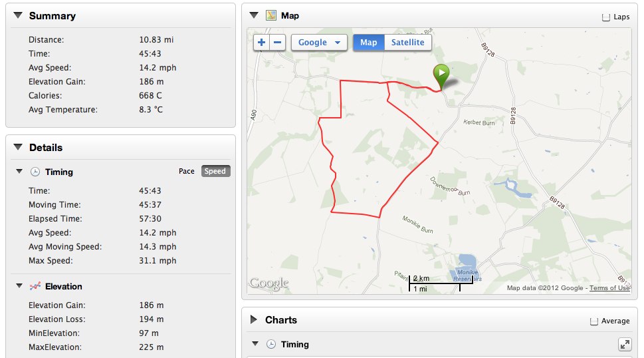Screen dimensions: 644x358
Task: Click the clock icon next to Timing details
Action: [x=35, y=172]
